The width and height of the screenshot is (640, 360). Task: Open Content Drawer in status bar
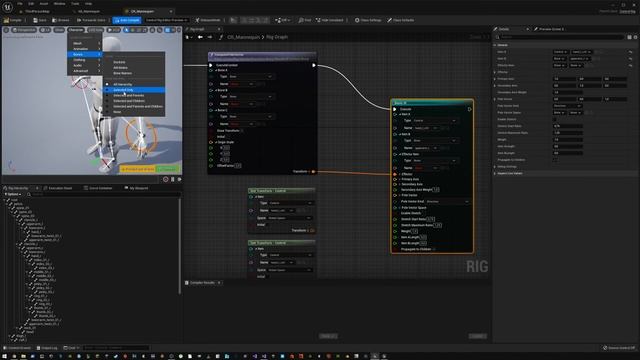[18, 348]
